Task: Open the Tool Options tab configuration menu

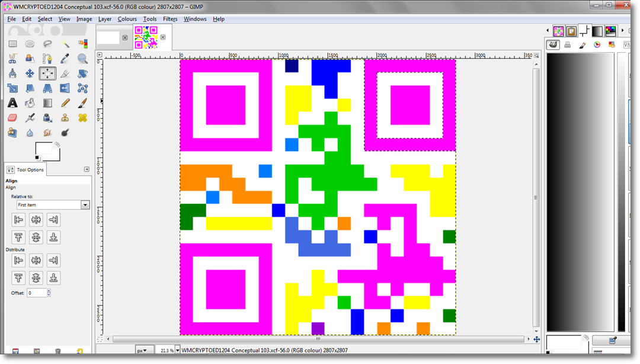Action: coord(87,169)
